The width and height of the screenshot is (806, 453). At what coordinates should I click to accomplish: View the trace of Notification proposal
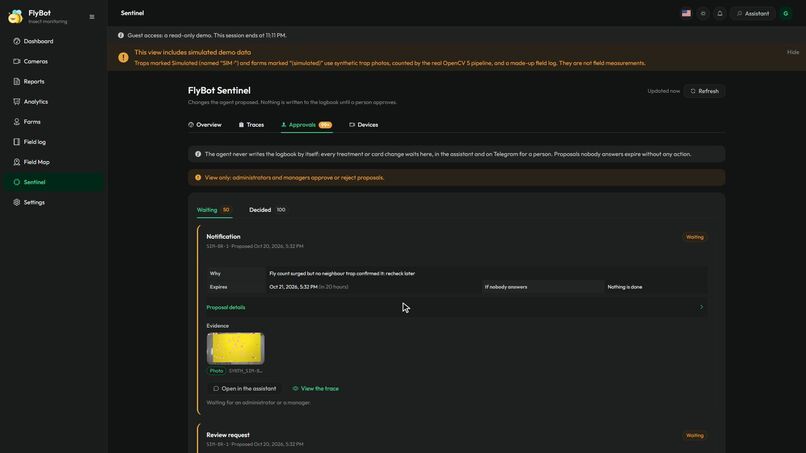(316, 389)
